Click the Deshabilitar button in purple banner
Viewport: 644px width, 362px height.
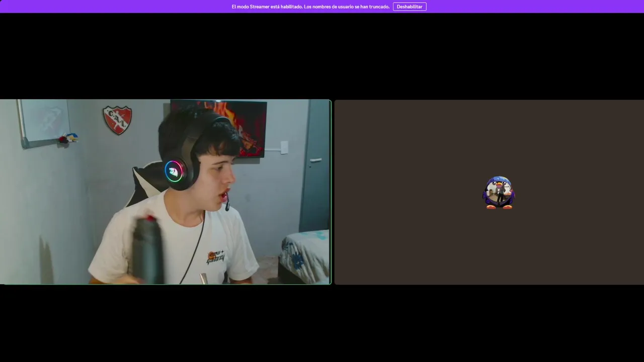(x=410, y=7)
